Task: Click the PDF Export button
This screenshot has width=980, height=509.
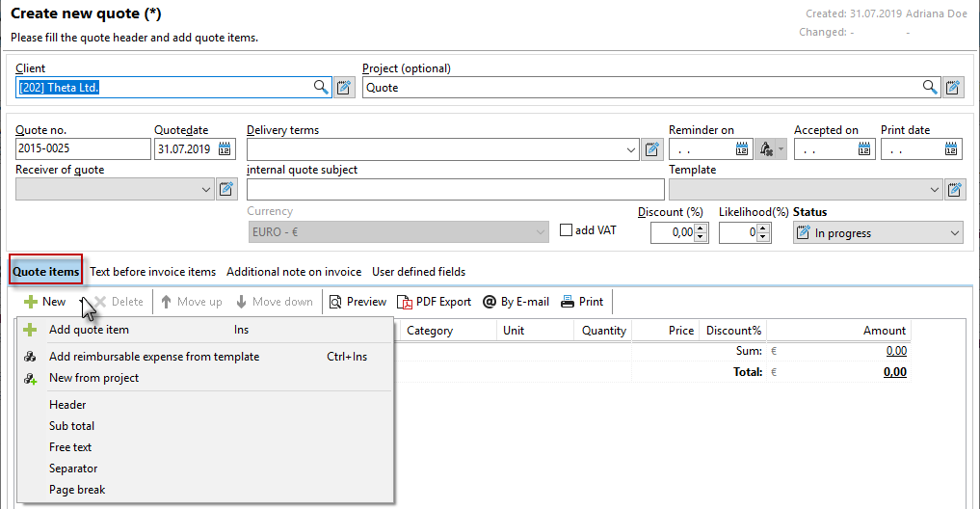Action: coord(434,302)
